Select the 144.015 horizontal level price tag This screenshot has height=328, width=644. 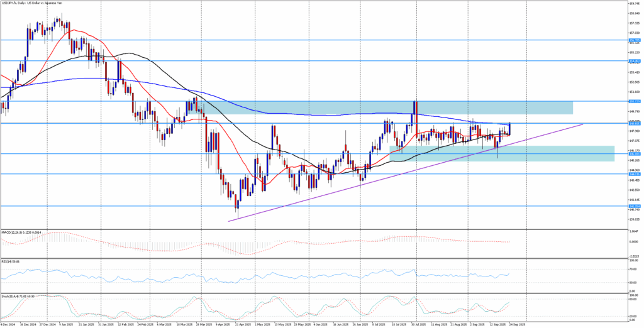pyautogui.click(x=634, y=174)
